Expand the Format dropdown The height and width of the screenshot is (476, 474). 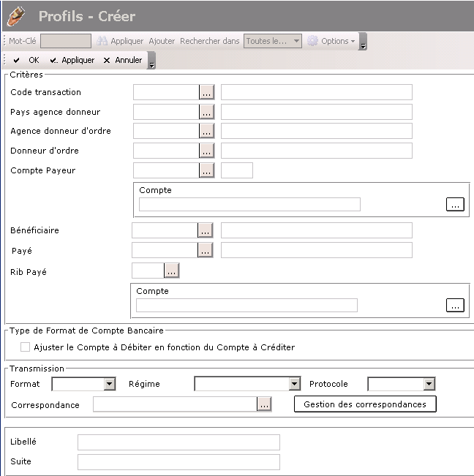click(110, 384)
